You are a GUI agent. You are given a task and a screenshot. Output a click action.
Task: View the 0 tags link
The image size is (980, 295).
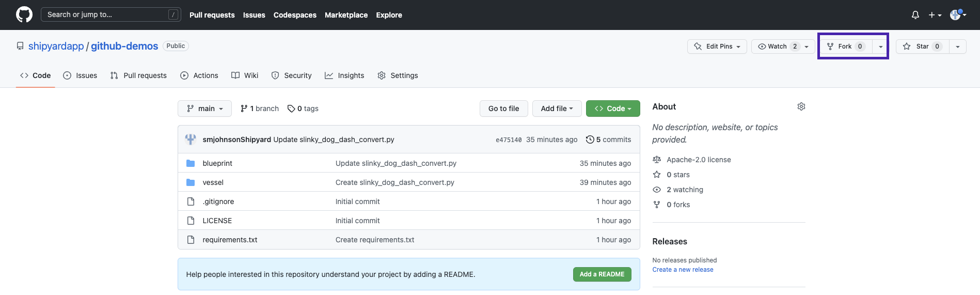(303, 108)
